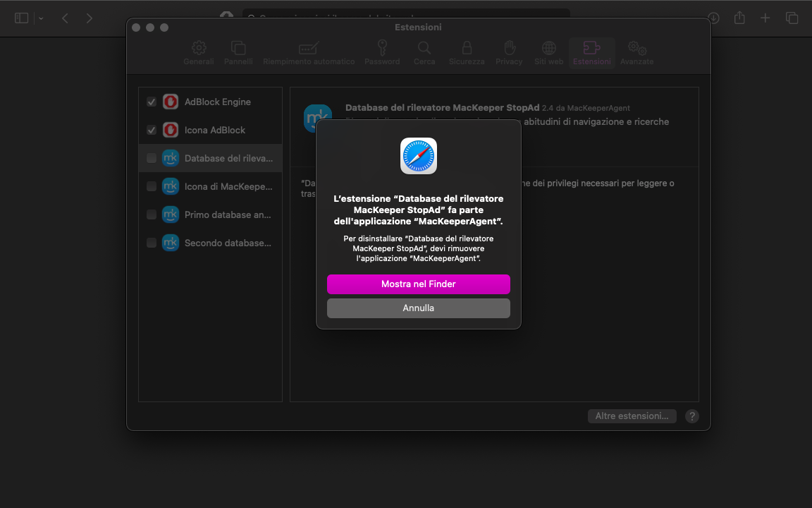This screenshot has height=508, width=812.
Task: Click Annulla to dismiss the dialog
Action: tap(418, 308)
